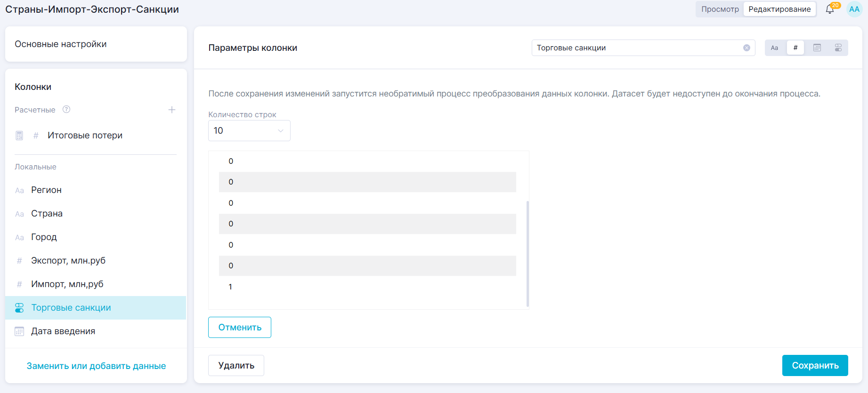Select the Дата введения column

[x=63, y=331]
